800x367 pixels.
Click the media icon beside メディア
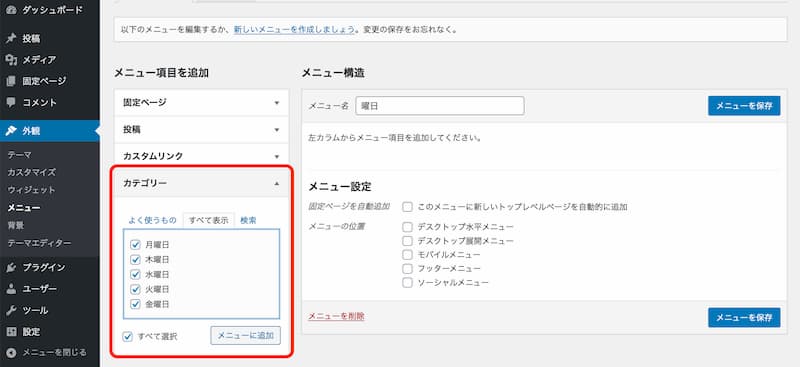coord(11,60)
